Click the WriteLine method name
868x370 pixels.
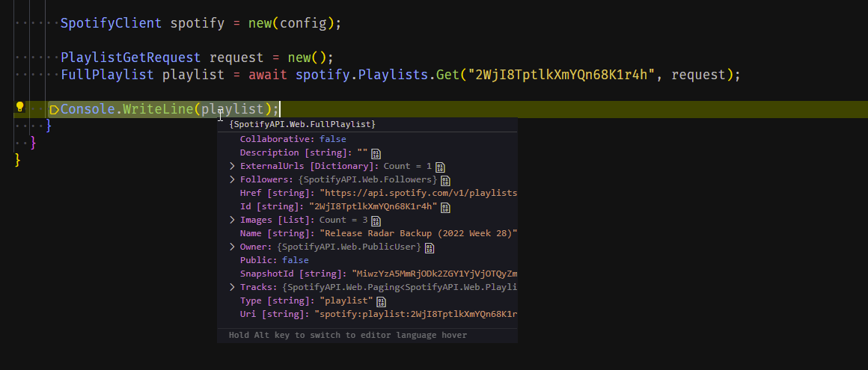coord(159,109)
